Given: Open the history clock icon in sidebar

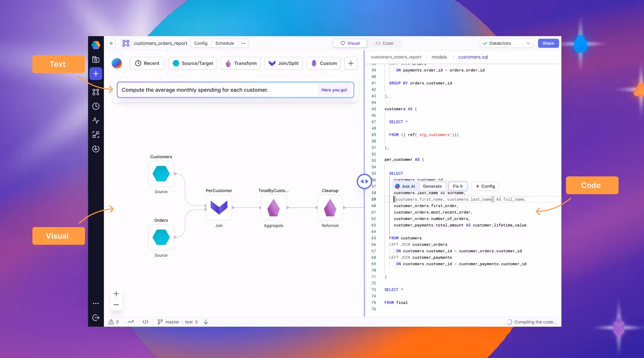Looking at the screenshot, I should pos(96,106).
